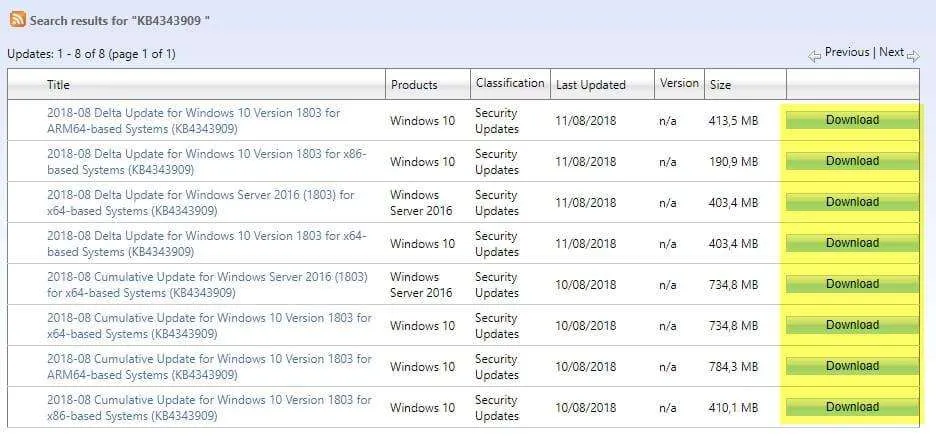Download the 784,3 MB Cumulative ARM64 update

click(x=852, y=366)
